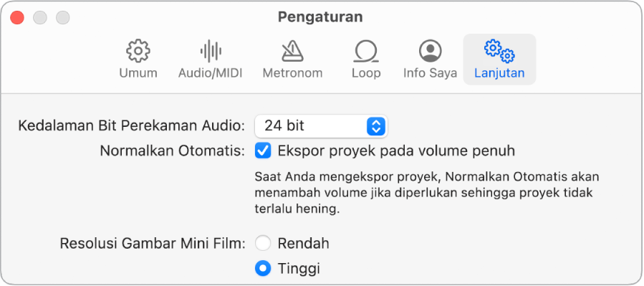Open the Umum settings pane
Screen dimensions: 644x286
click(x=138, y=59)
